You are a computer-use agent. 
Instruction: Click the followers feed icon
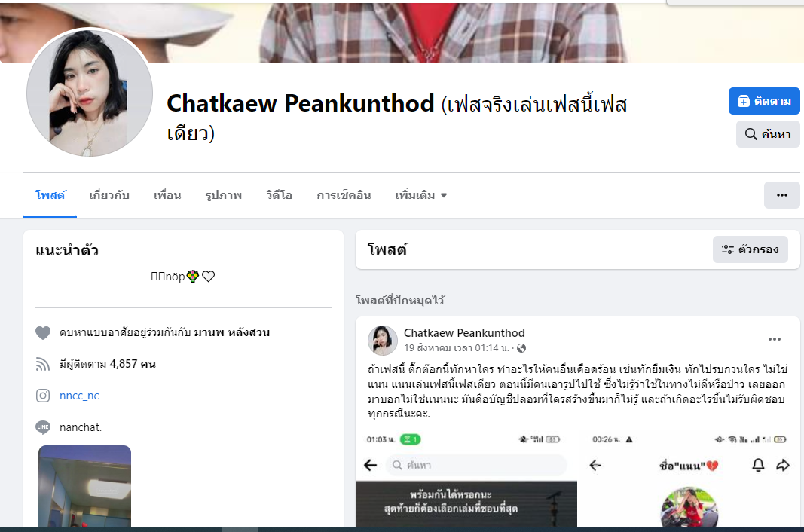[x=43, y=364]
